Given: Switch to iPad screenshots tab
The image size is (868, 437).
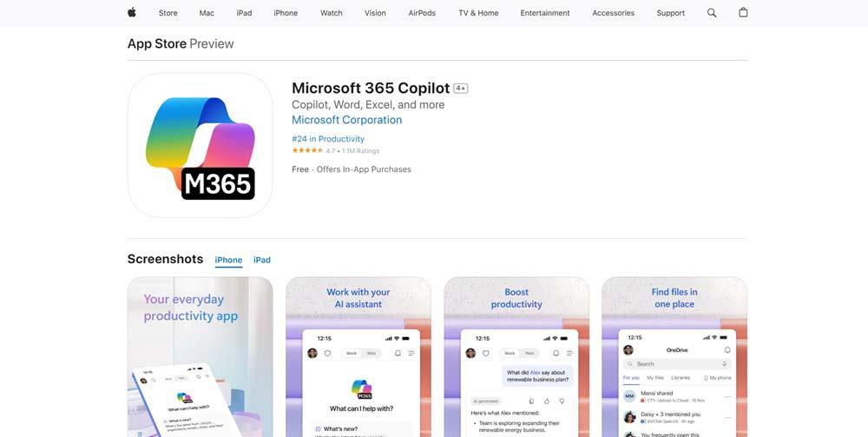Looking at the screenshot, I should click(262, 260).
